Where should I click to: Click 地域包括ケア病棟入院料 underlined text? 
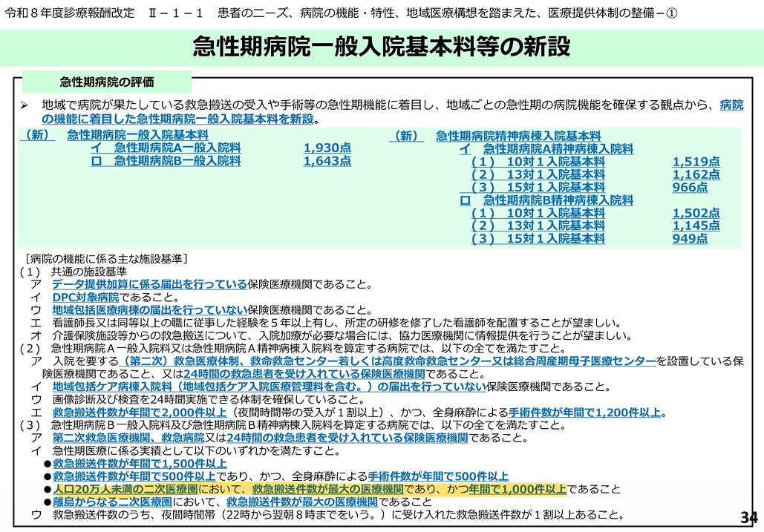click(x=269, y=387)
